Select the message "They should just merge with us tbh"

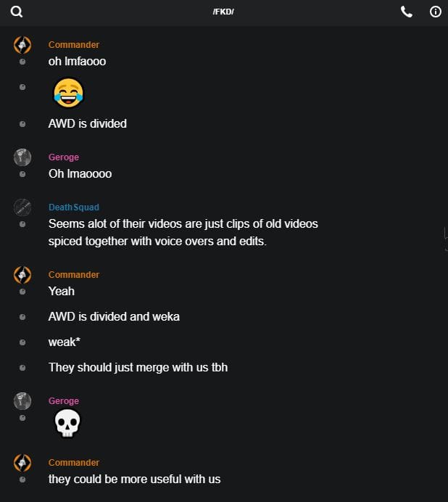click(x=138, y=367)
